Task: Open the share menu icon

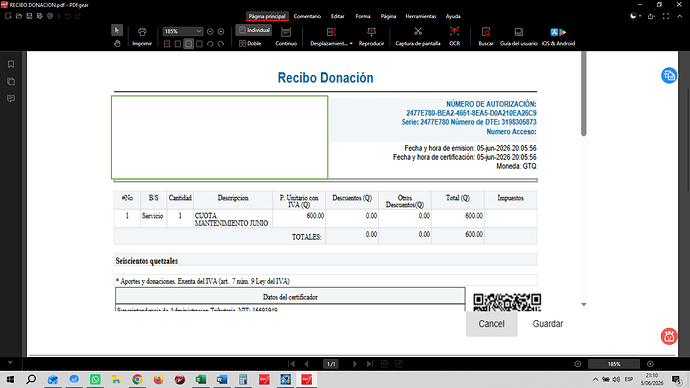Action: pos(652,16)
